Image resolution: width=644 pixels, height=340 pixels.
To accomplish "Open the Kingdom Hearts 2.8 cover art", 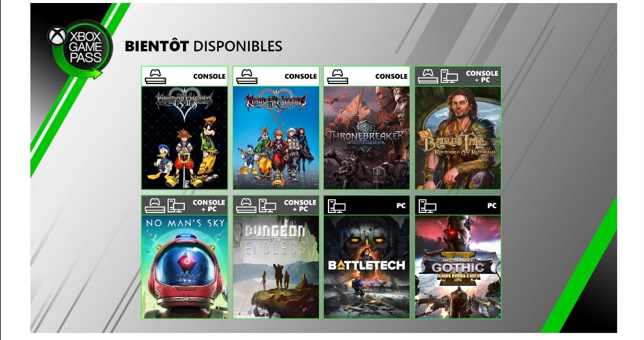I will 275,138.
